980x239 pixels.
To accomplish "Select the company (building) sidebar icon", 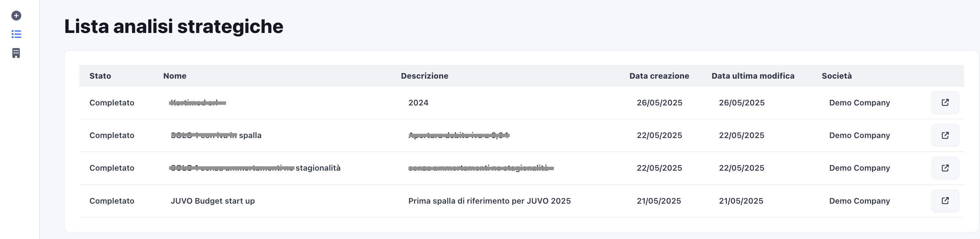I will (x=16, y=53).
